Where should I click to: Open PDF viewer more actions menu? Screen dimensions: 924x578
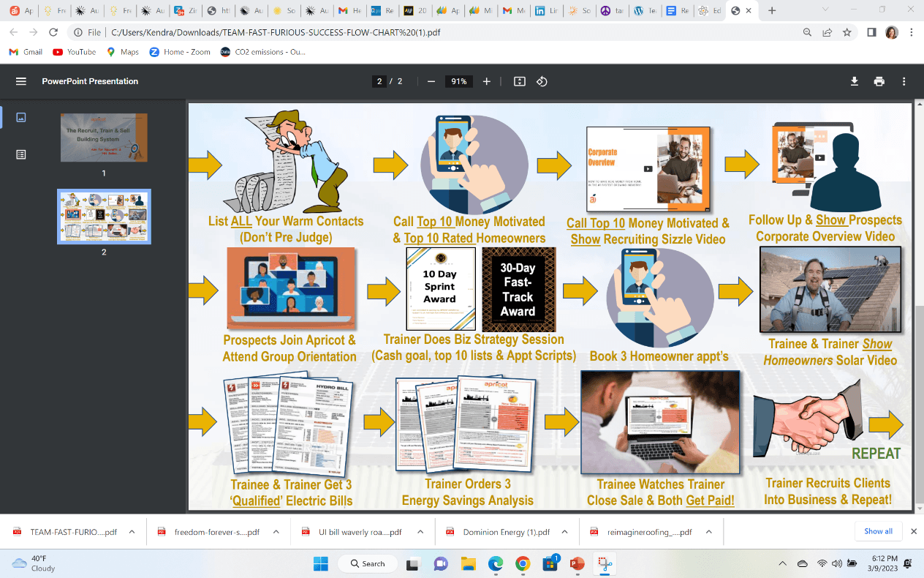pyautogui.click(x=904, y=81)
